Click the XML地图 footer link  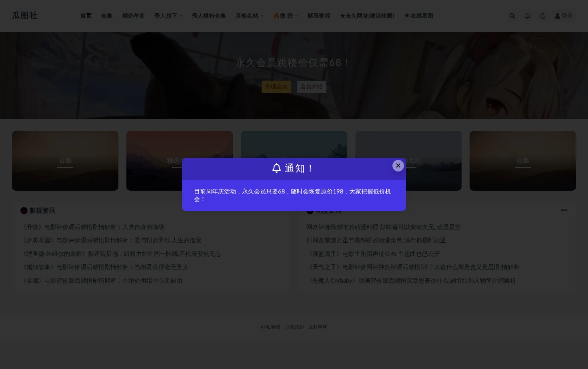270,327
